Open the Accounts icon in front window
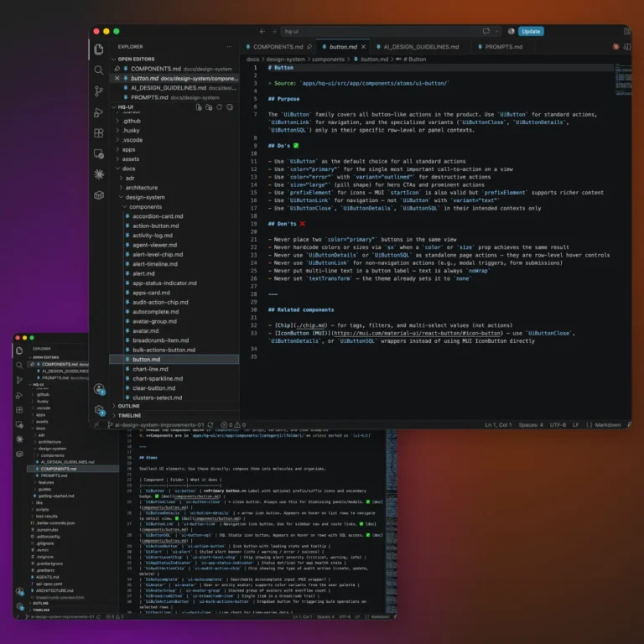The image size is (644, 644). [x=99, y=389]
